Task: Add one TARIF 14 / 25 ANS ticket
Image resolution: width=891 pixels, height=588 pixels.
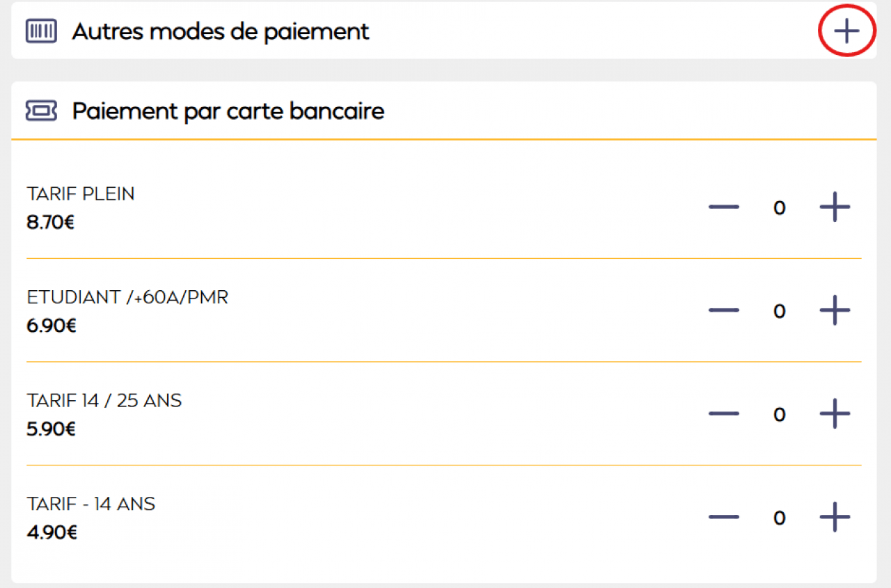Action: coord(835,414)
